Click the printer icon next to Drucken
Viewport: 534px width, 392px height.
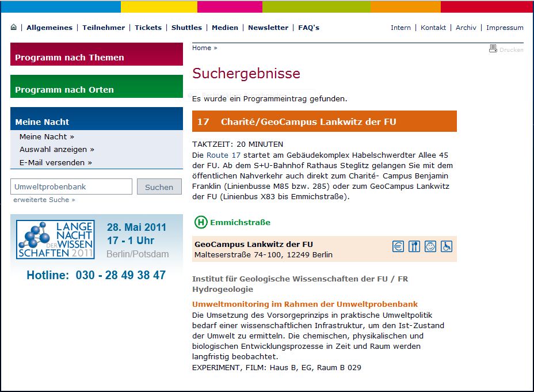(493, 49)
